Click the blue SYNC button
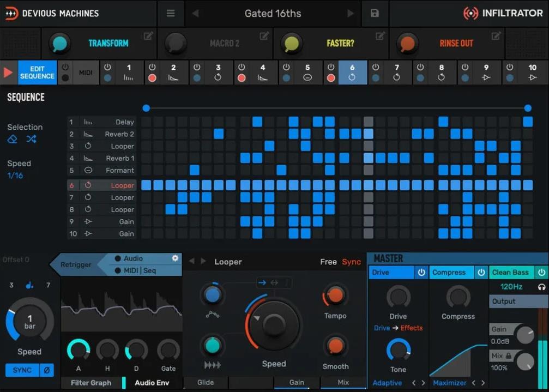 22,370
